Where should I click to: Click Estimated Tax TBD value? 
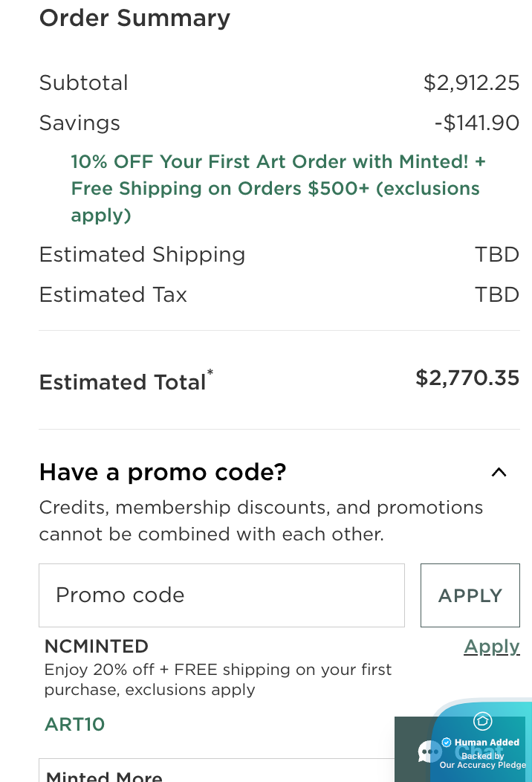coord(496,294)
